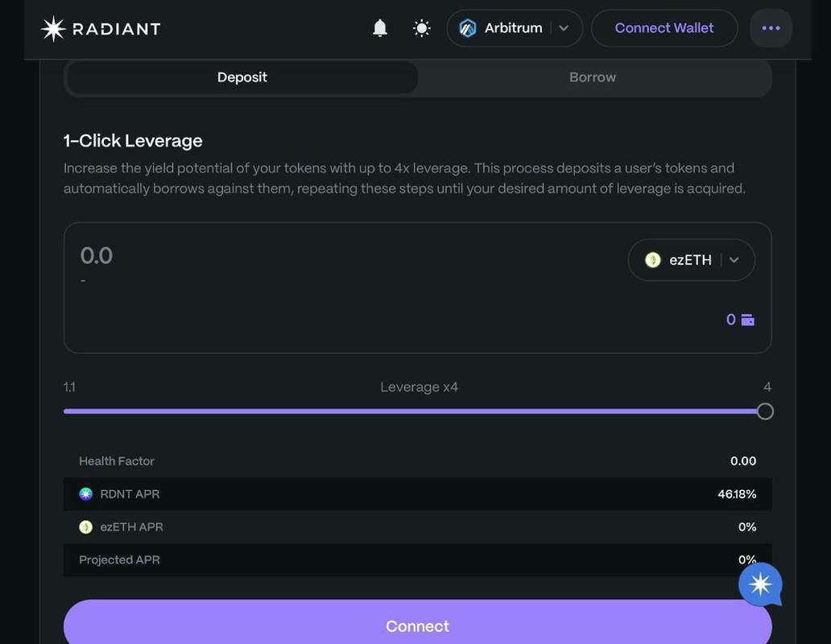The image size is (831, 644).
Task: Open the support chat bubble widget
Action: click(760, 584)
